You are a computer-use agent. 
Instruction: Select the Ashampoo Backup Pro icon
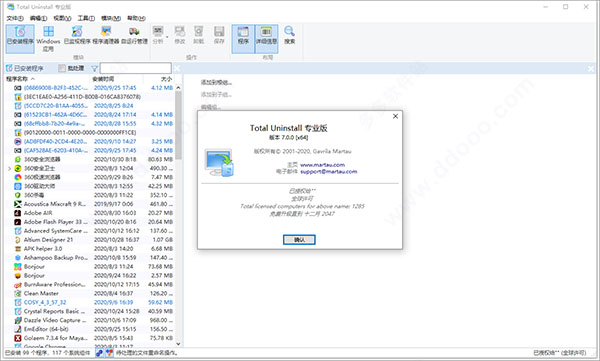[18, 258]
